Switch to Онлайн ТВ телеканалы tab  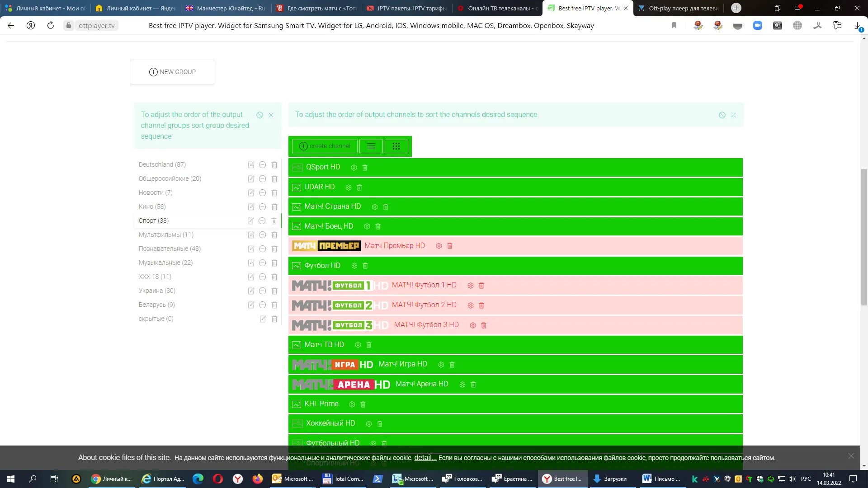[x=497, y=8]
